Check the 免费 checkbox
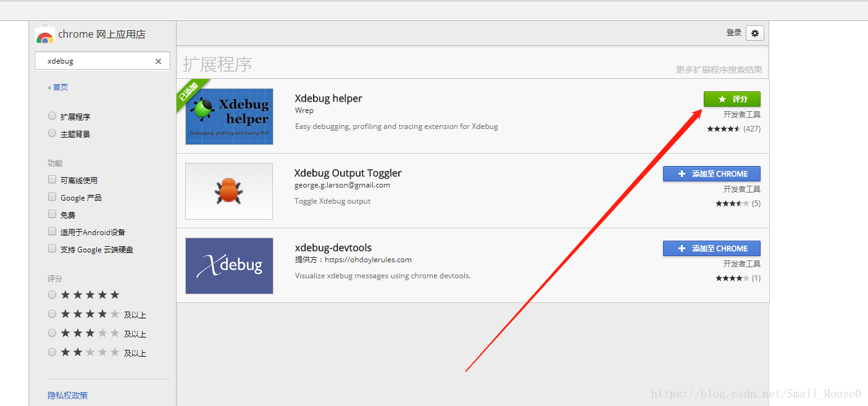 (x=52, y=214)
